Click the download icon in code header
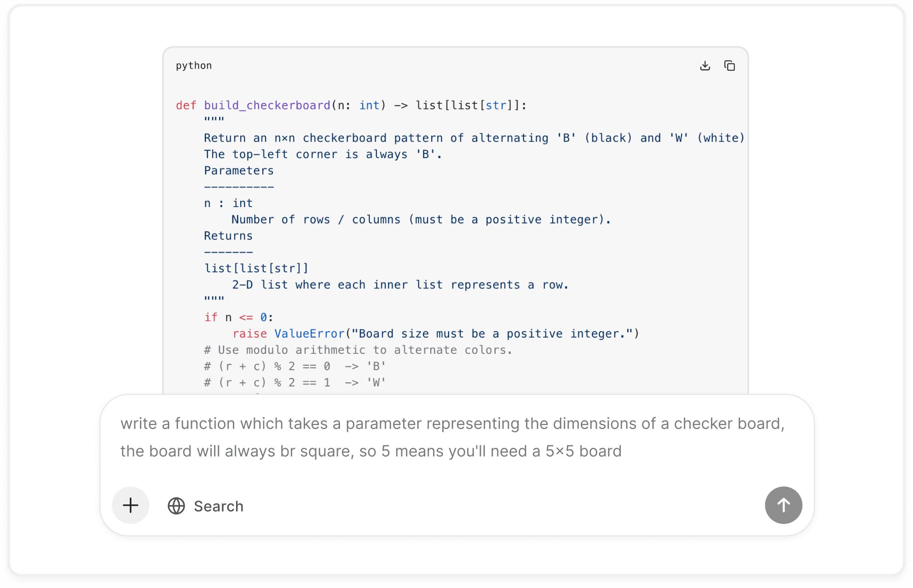 pos(705,65)
